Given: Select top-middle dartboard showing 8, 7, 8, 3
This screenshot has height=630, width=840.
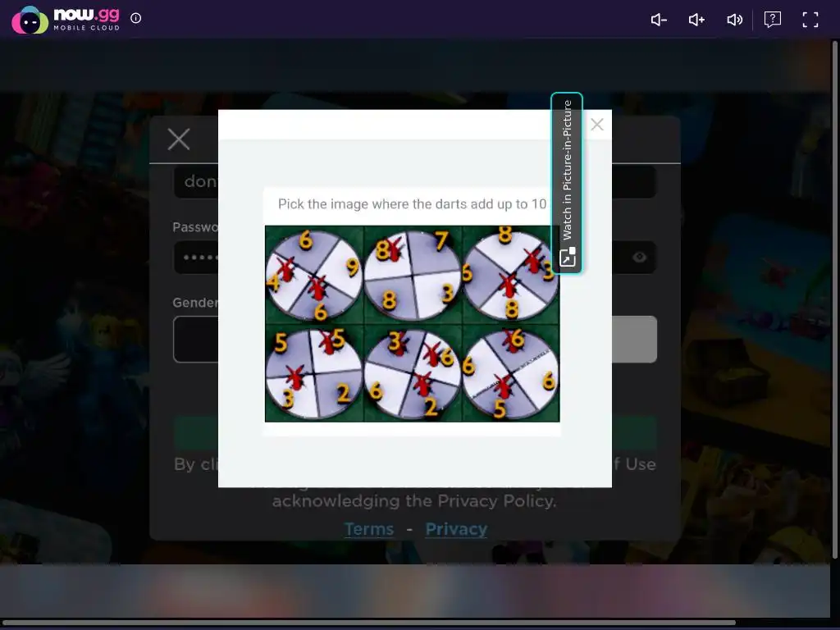Looking at the screenshot, I should [x=413, y=274].
